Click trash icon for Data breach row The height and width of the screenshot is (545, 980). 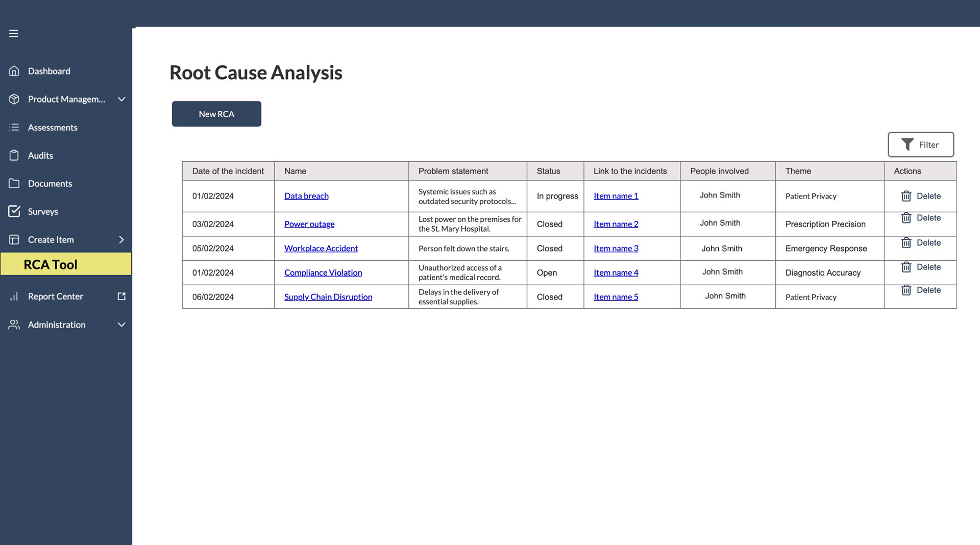coord(906,196)
